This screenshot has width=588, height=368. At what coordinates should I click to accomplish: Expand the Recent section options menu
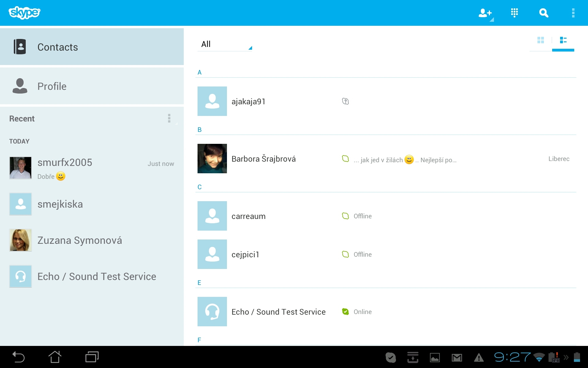pos(169,118)
